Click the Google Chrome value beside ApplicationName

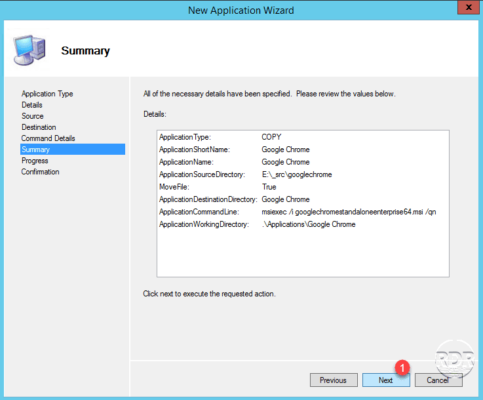286,162
